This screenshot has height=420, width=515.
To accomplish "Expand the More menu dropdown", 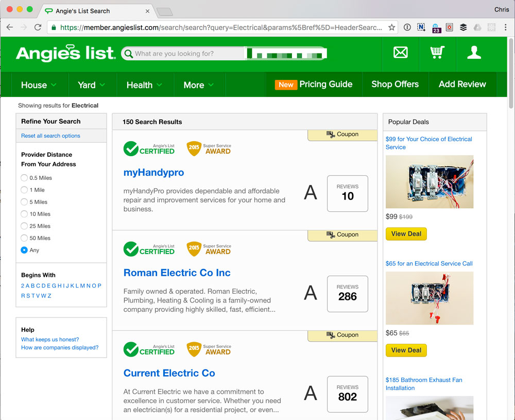I will (199, 85).
